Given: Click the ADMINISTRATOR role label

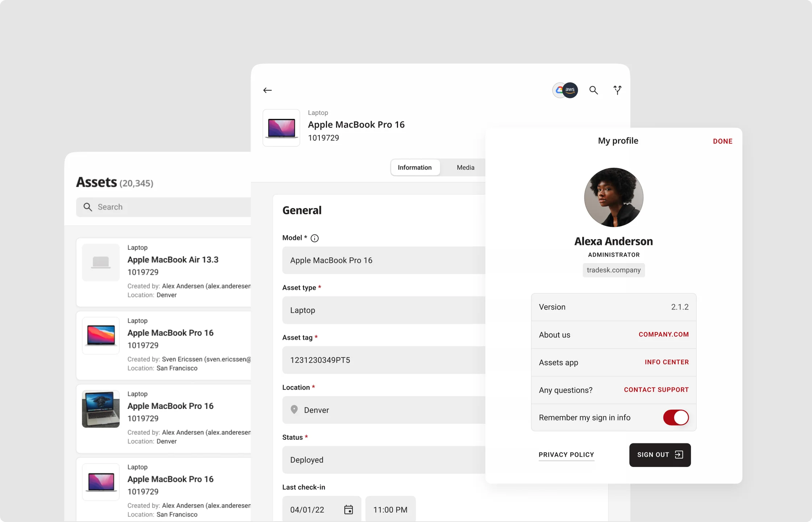Looking at the screenshot, I should click(x=614, y=255).
